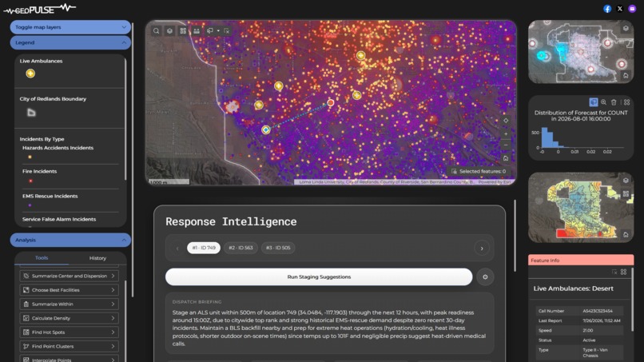Collapse the Legend panel
644x362 pixels.
tap(70, 42)
